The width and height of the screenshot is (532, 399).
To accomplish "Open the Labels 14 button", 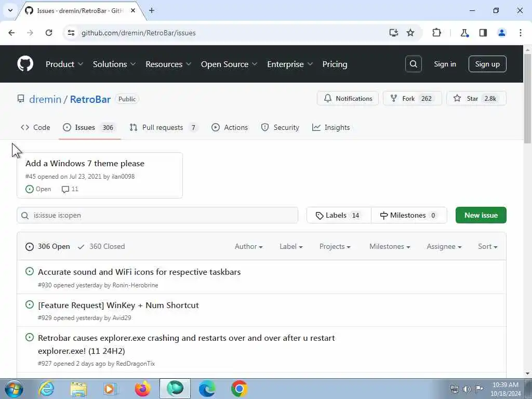I will 339,215.
